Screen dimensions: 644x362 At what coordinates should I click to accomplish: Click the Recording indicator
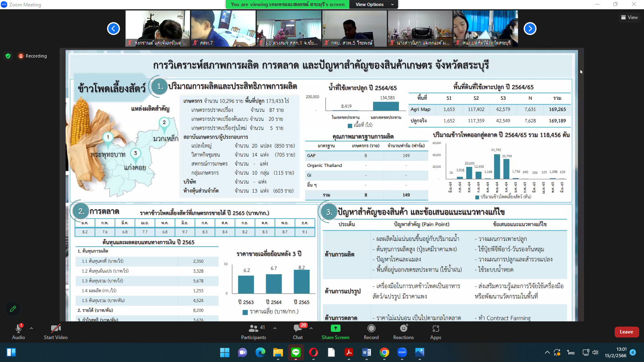point(33,56)
